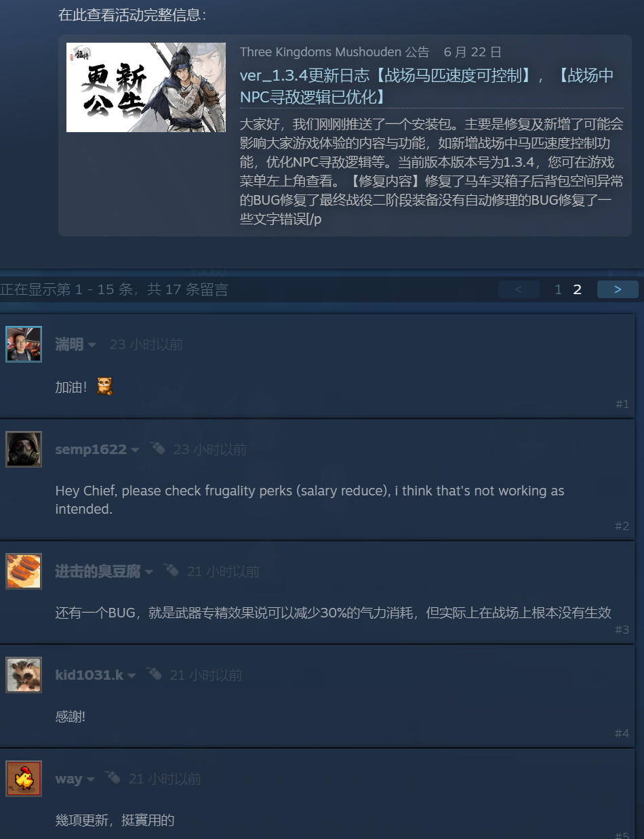
Task: Open 湍明's profile avatar
Action: click(24, 344)
